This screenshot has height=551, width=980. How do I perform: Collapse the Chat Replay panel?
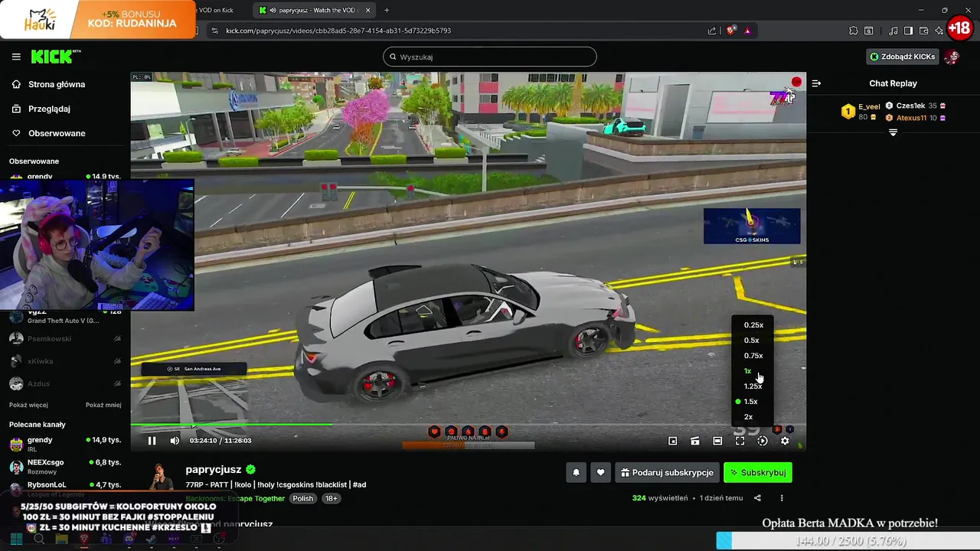(816, 83)
